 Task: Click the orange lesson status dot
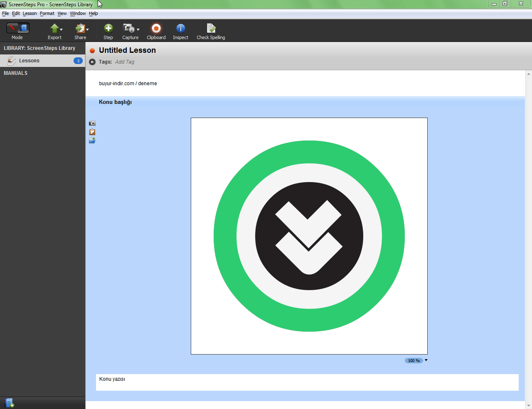(x=92, y=51)
